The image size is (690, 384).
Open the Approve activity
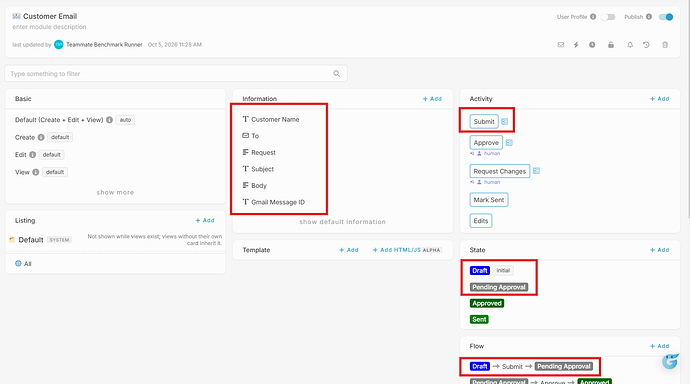tap(486, 143)
